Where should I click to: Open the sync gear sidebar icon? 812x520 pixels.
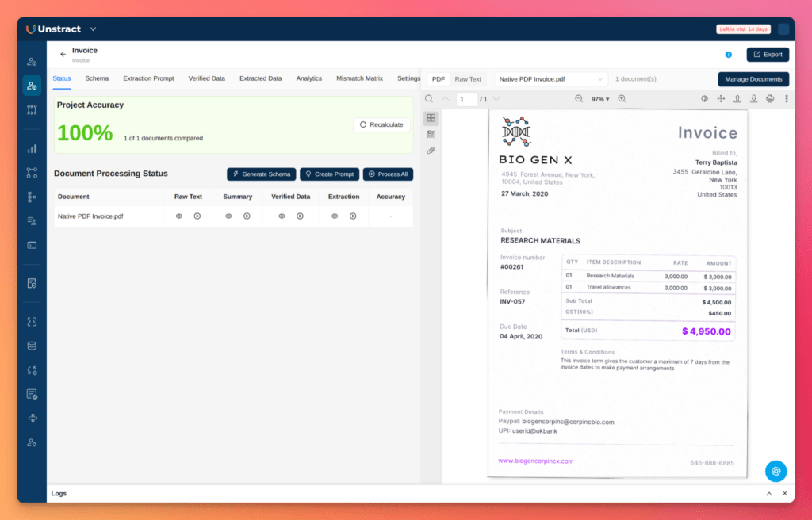(x=32, y=370)
